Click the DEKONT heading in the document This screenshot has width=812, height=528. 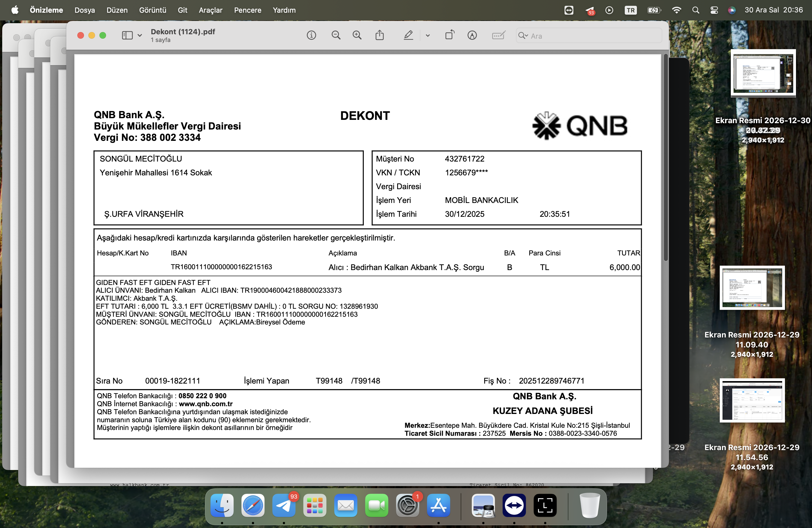click(x=365, y=116)
